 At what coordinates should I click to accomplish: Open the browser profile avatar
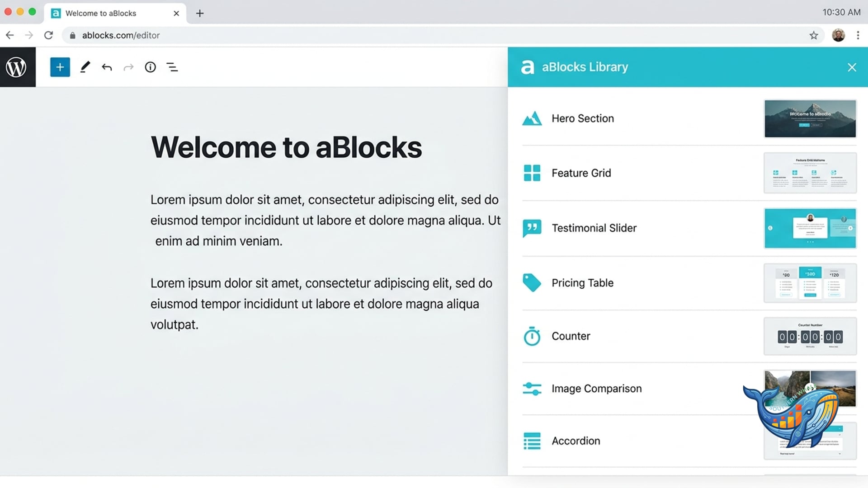(x=838, y=35)
